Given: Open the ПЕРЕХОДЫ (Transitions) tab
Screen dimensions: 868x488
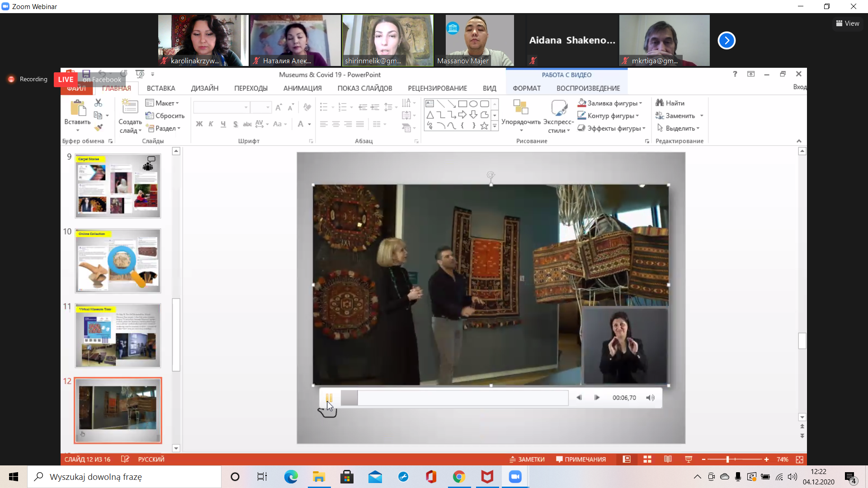Looking at the screenshot, I should click(251, 88).
